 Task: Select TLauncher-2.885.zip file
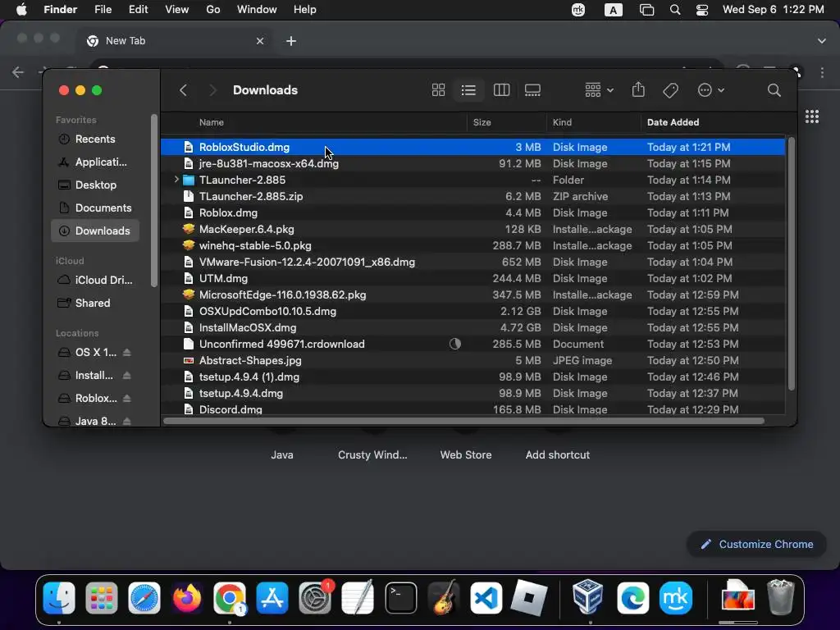(473, 196)
